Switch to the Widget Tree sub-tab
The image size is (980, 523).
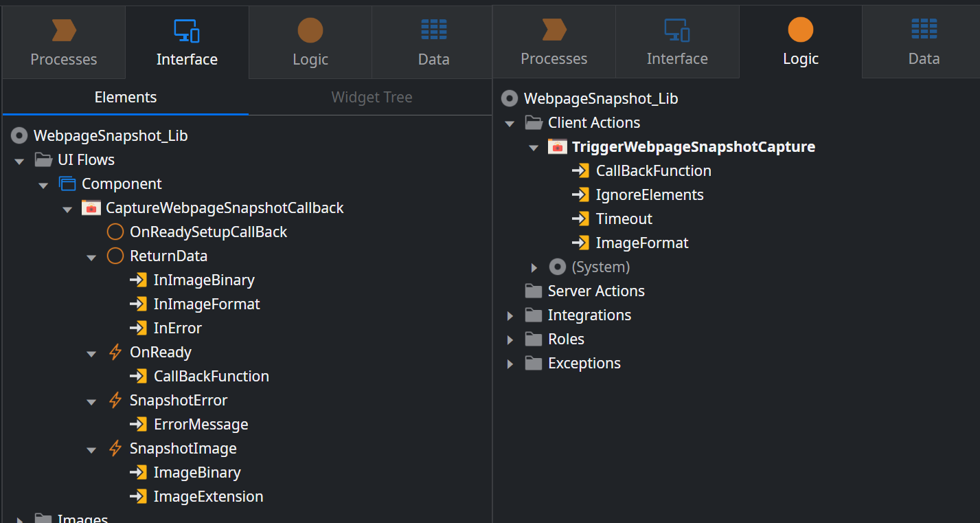(x=372, y=97)
